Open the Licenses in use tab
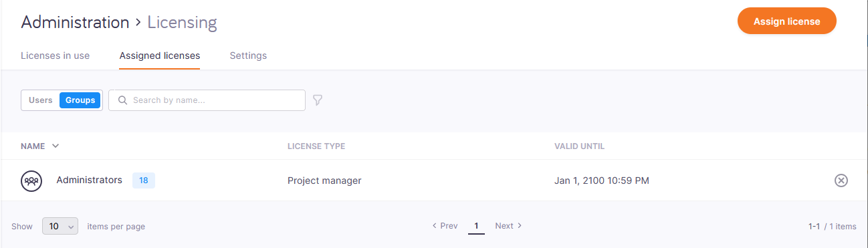The image size is (868, 248). (56, 55)
